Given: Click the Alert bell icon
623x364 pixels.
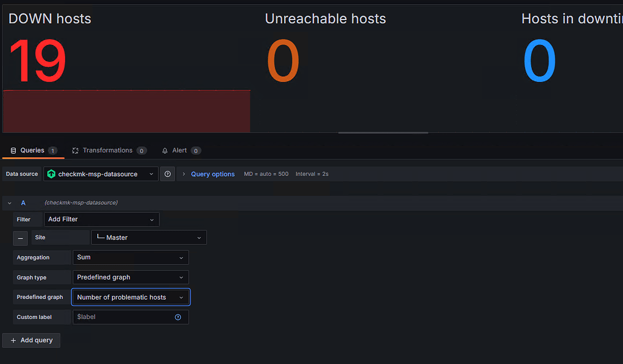Looking at the screenshot, I should pyautogui.click(x=164, y=150).
